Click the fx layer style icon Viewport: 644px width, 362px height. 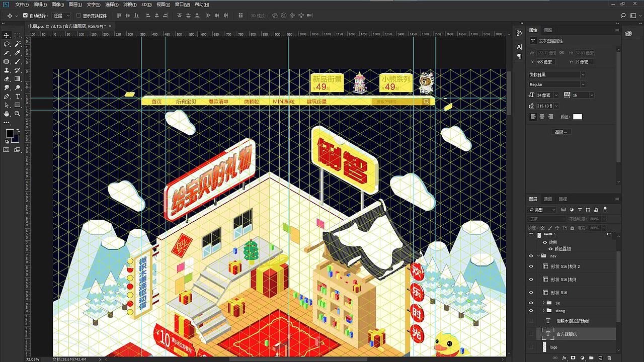564,358
